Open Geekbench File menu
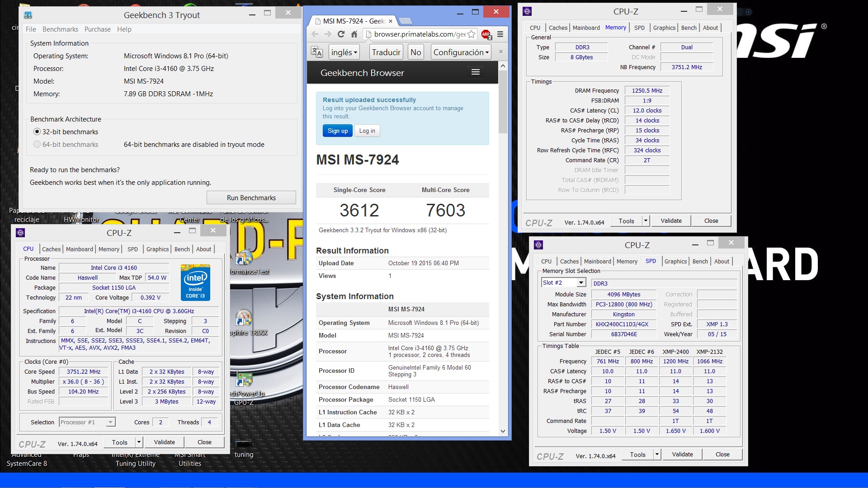868x488 pixels. click(x=31, y=29)
